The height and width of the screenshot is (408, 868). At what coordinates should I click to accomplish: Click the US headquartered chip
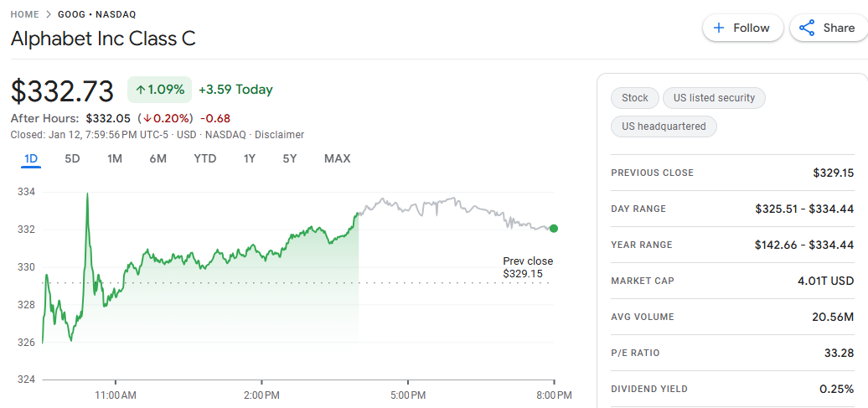(664, 127)
